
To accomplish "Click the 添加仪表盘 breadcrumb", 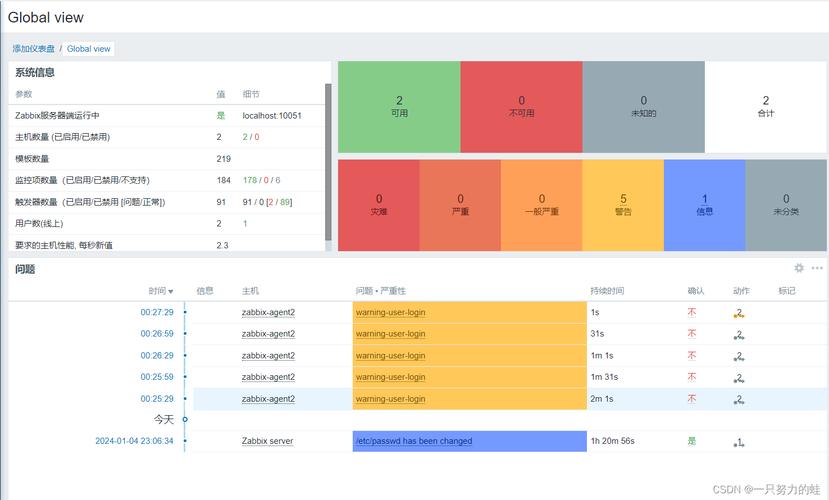I will (x=34, y=49).
